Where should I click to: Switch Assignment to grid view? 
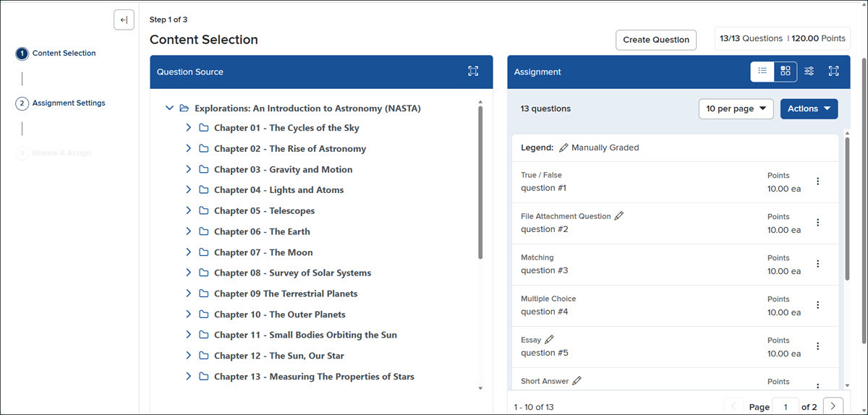coord(786,71)
